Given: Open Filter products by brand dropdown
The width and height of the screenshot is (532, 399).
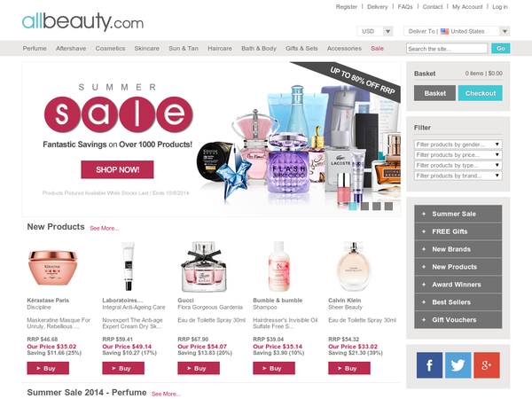Looking at the screenshot, I should [x=458, y=176].
